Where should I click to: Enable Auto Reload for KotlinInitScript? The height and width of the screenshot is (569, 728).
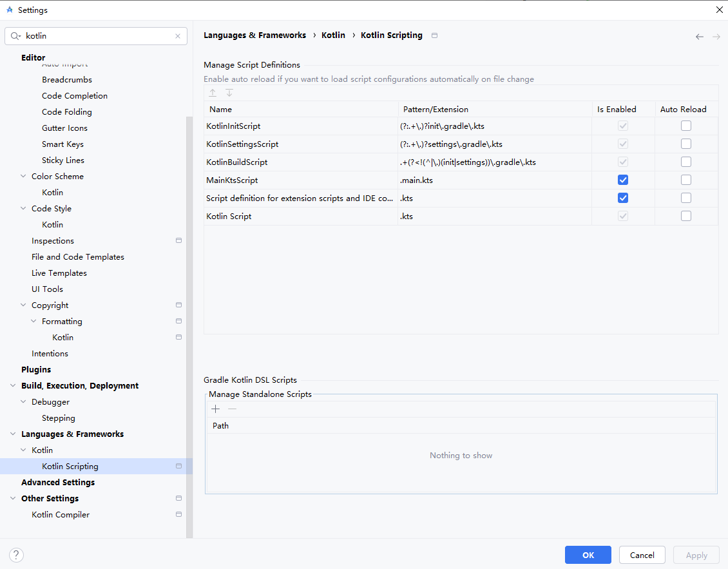(x=686, y=126)
